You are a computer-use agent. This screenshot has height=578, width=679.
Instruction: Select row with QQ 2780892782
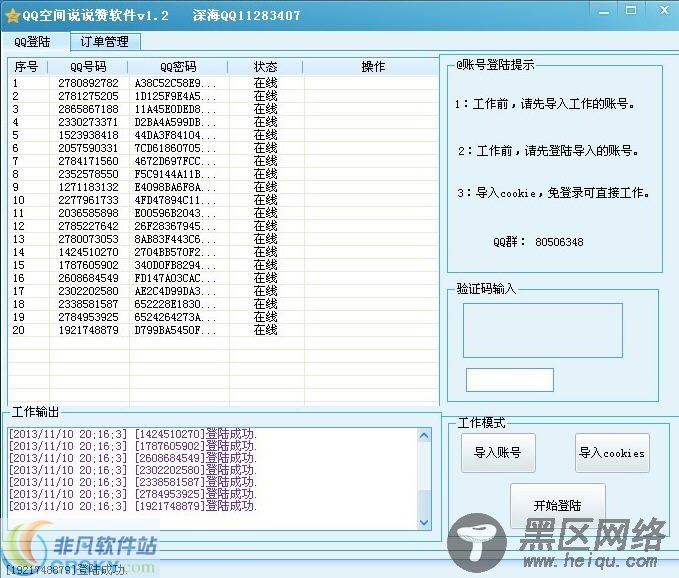click(223, 83)
